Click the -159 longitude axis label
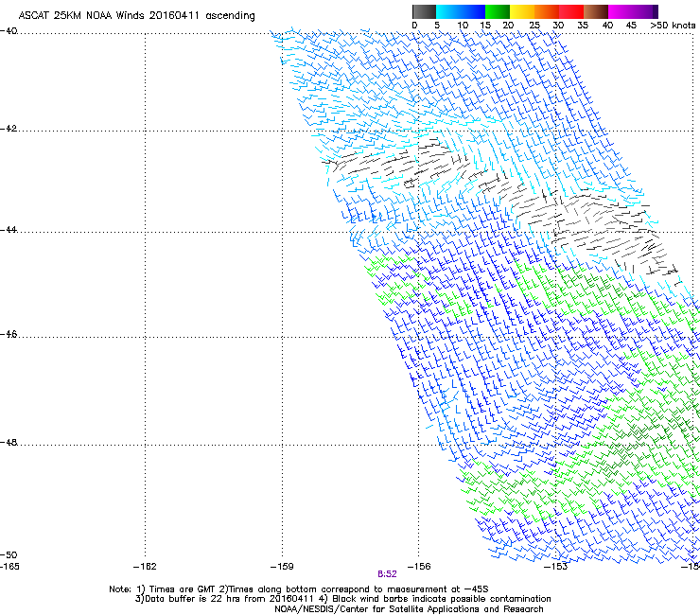700x615 pixels. coord(282,567)
